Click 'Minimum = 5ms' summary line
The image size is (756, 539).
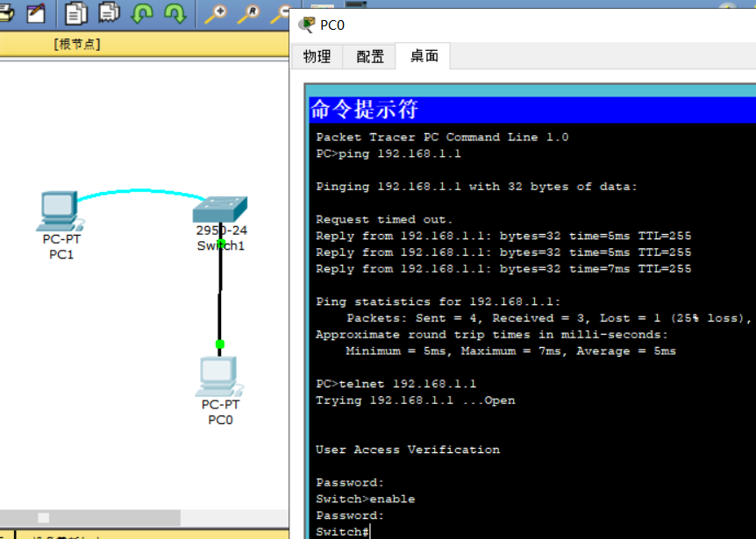510,351
